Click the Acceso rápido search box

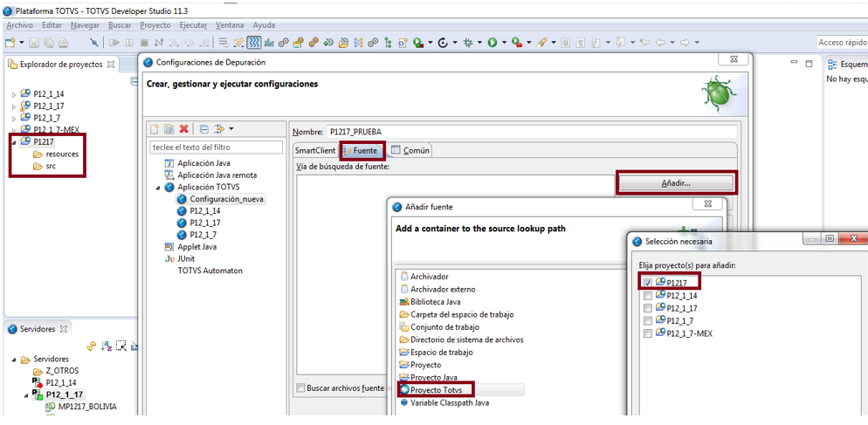click(x=842, y=43)
